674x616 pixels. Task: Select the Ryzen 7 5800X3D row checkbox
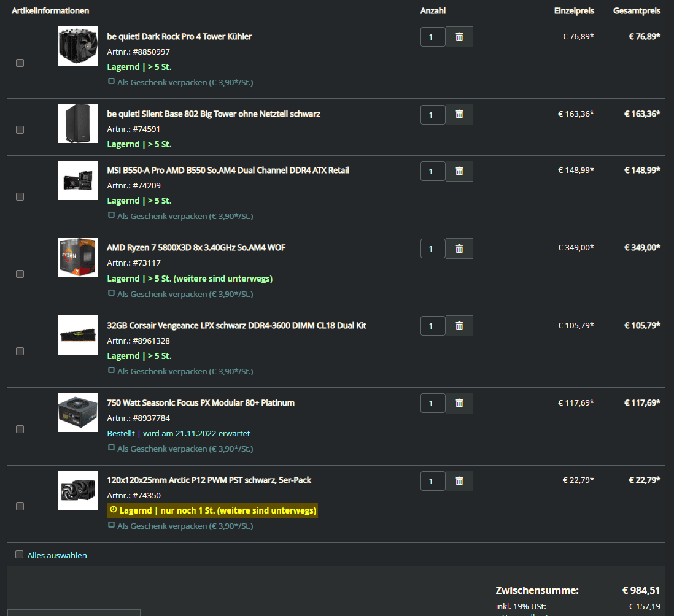click(20, 274)
